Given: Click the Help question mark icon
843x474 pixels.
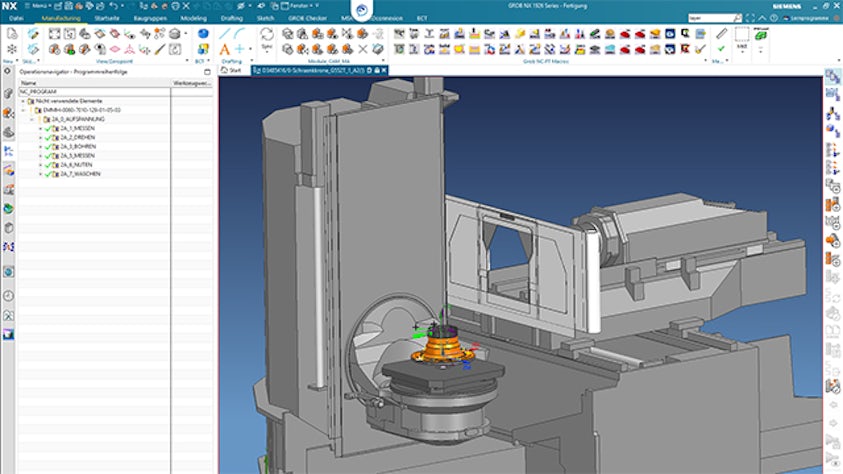Looking at the screenshot, I should 774,18.
